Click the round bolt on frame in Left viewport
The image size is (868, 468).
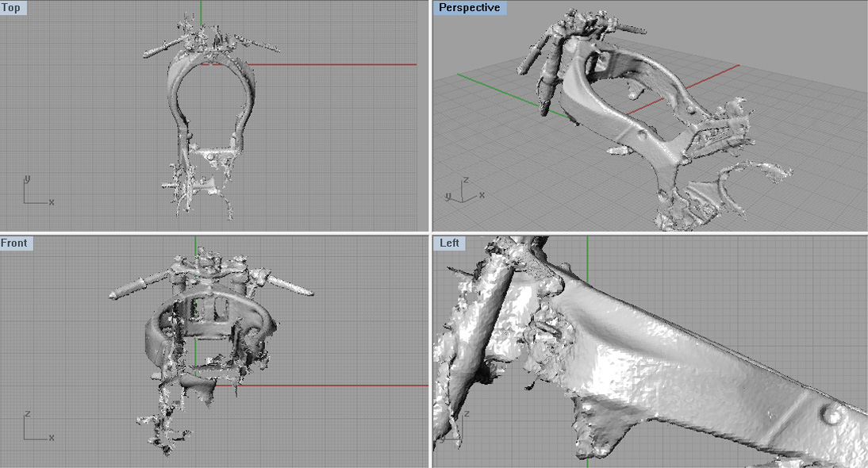832,413
